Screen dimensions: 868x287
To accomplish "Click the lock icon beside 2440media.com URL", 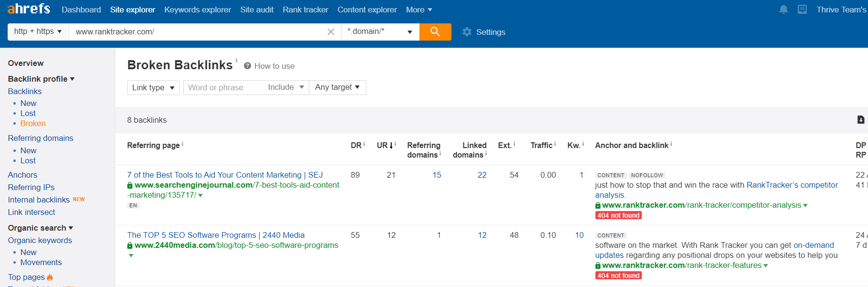I will pyautogui.click(x=130, y=245).
